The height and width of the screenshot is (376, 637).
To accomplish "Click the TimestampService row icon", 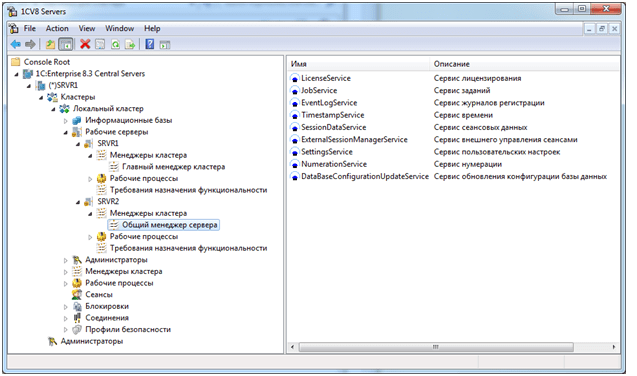I will [295, 115].
